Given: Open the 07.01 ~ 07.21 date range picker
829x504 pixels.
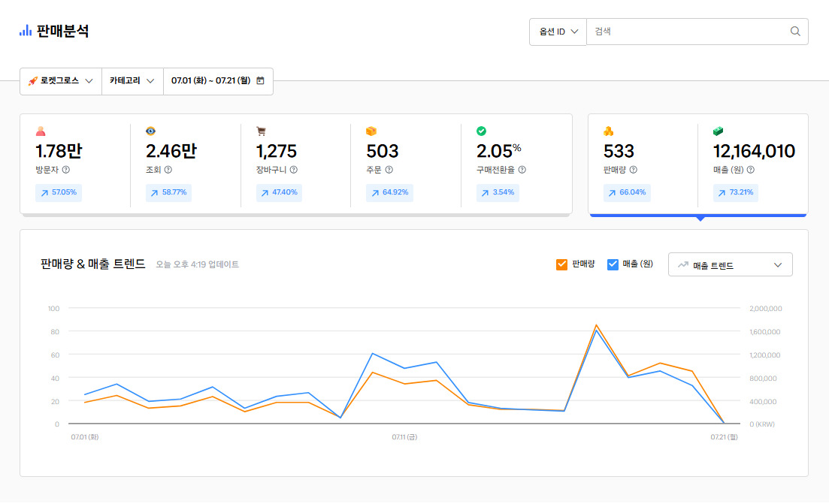Looking at the screenshot, I should [210, 80].
